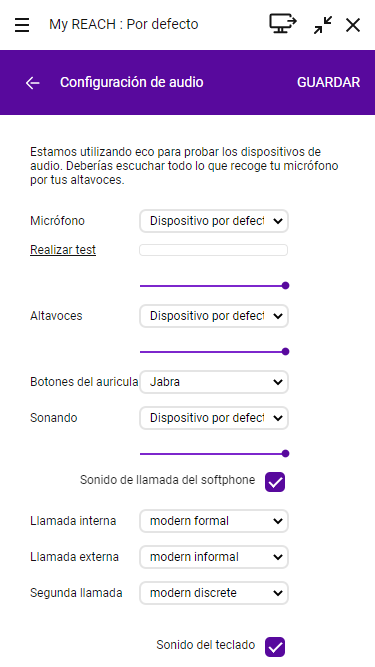Collapse the window with the shrink arrows icon
Image resolution: width=375 pixels, height=667 pixels.
point(323,25)
